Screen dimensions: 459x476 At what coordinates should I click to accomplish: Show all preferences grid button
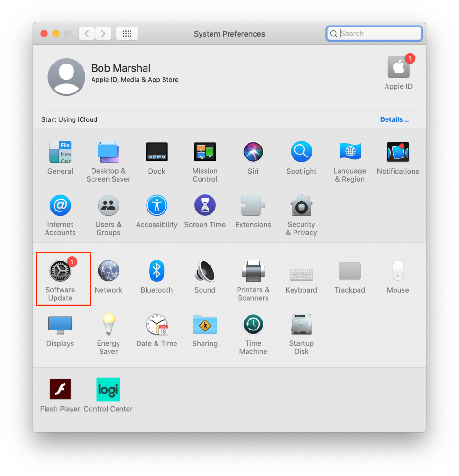[x=127, y=33]
